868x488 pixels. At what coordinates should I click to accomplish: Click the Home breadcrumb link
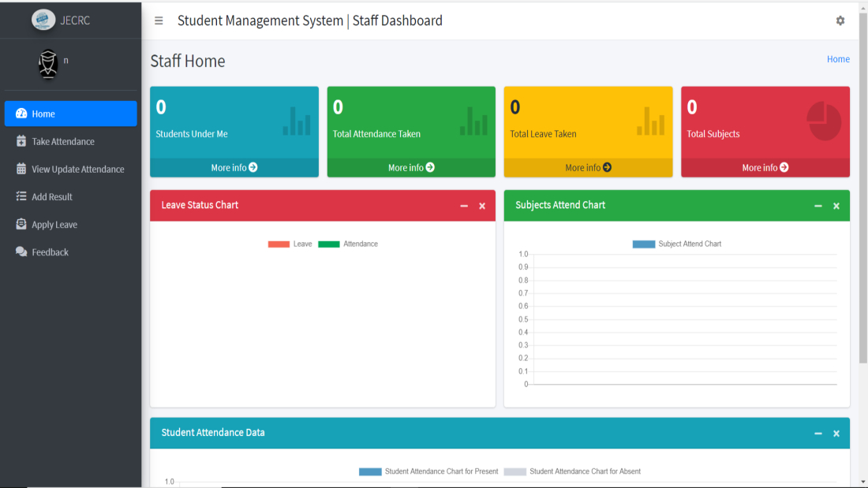click(x=838, y=59)
